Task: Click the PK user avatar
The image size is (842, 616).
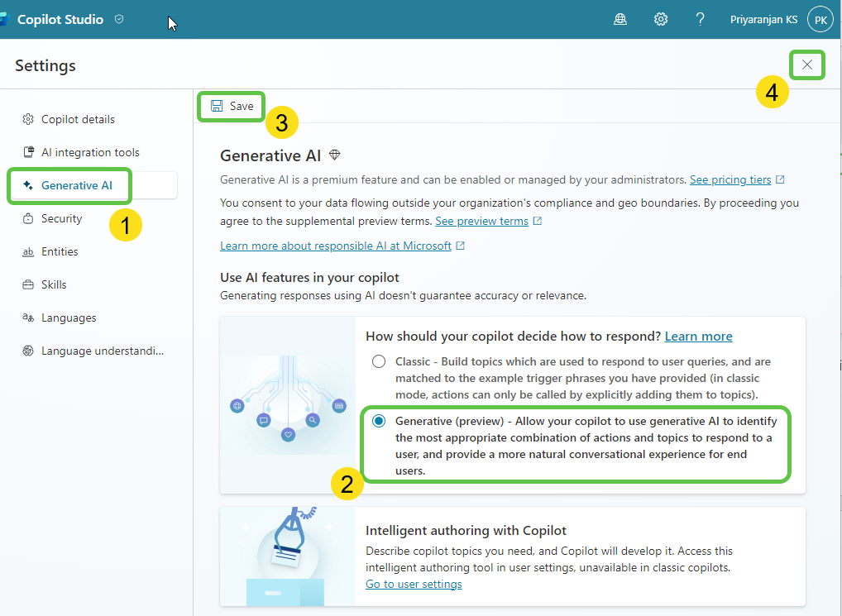Action: [819, 18]
